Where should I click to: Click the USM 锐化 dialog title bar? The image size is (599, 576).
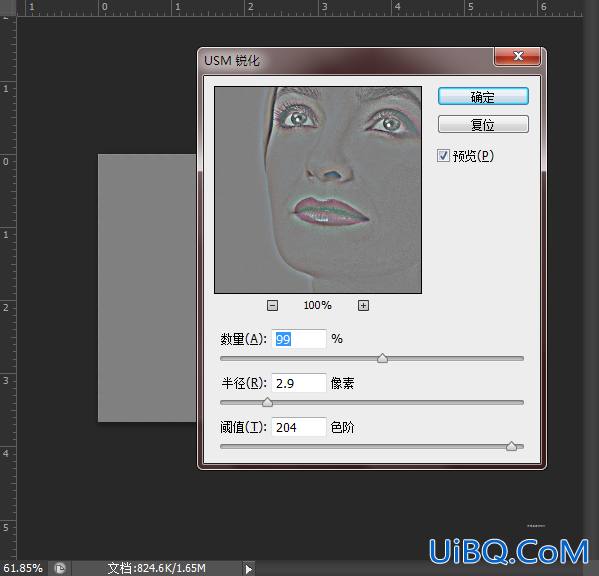346,60
